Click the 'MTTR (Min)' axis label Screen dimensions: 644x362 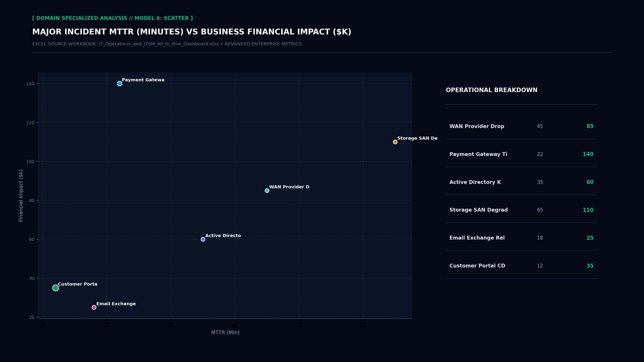pyautogui.click(x=225, y=333)
